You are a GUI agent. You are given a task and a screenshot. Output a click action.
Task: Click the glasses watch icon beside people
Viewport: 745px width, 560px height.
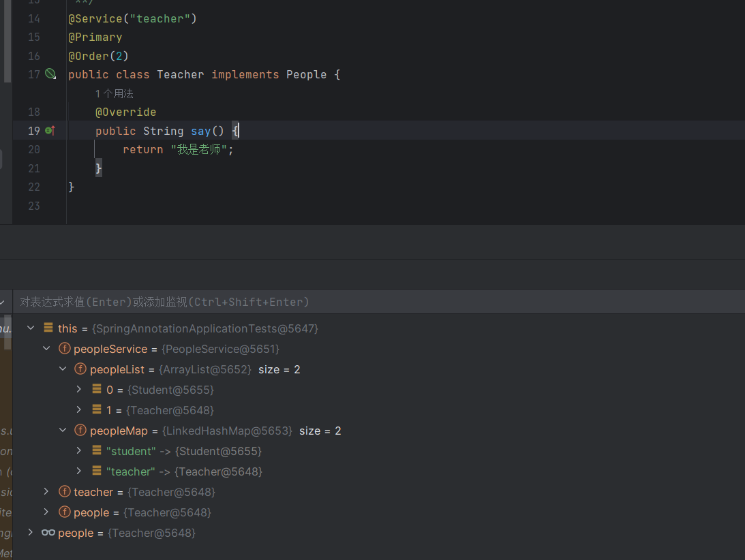[x=48, y=533]
